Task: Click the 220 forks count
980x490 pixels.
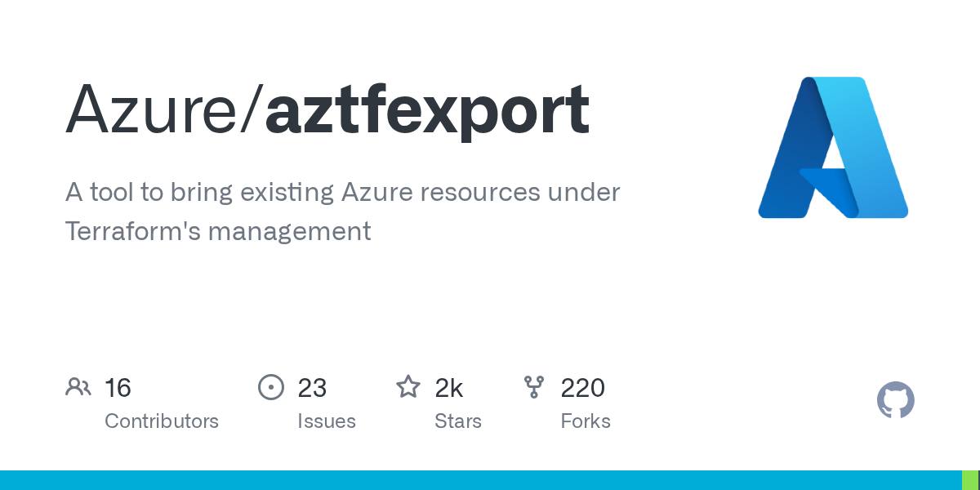Action: tap(582, 388)
